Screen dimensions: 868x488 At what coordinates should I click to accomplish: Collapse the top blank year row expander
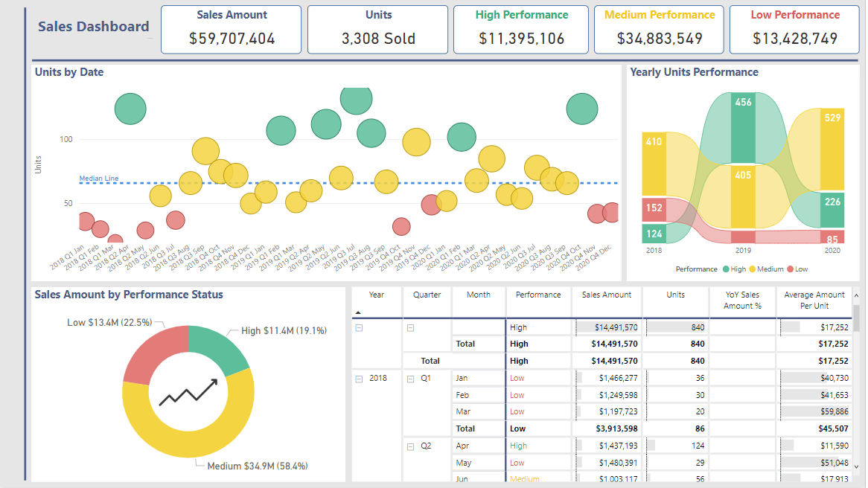coord(359,328)
